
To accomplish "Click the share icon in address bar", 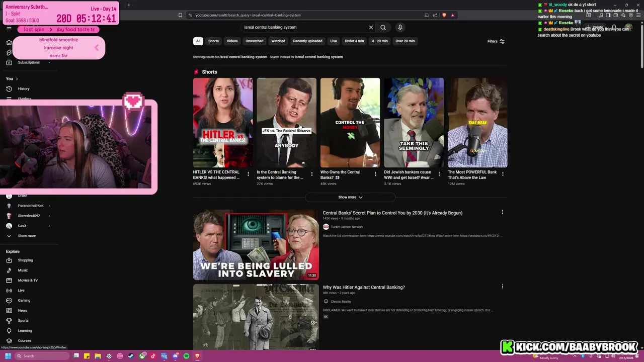I will pos(435,15).
